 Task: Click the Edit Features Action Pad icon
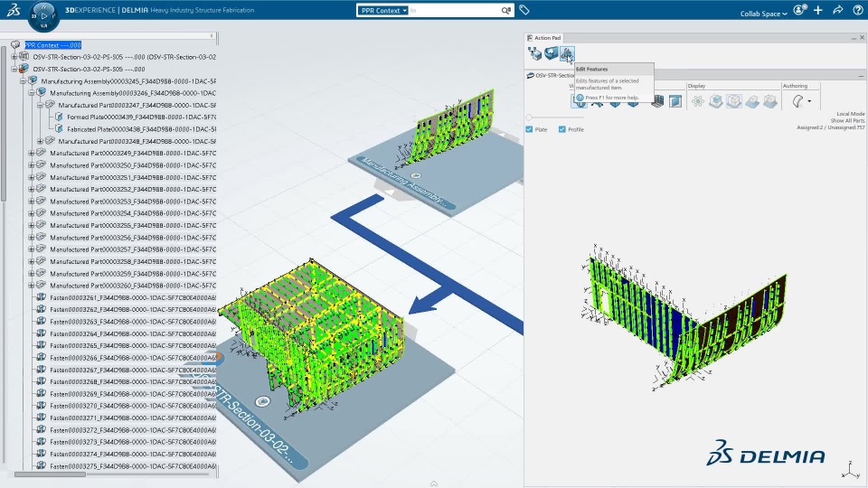pyautogui.click(x=567, y=53)
